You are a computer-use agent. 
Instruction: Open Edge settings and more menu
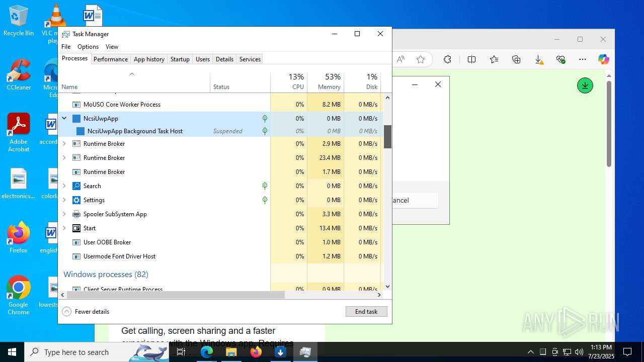pos(583,59)
